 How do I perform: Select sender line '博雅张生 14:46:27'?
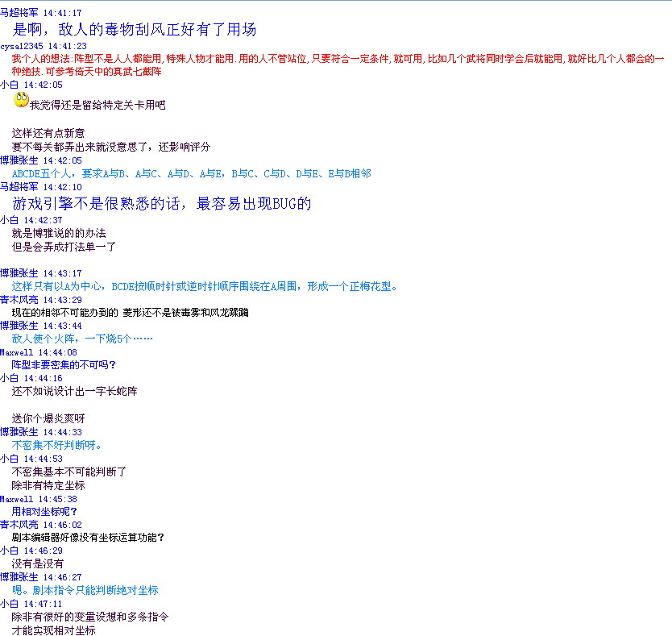pyautogui.click(x=41, y=577)
